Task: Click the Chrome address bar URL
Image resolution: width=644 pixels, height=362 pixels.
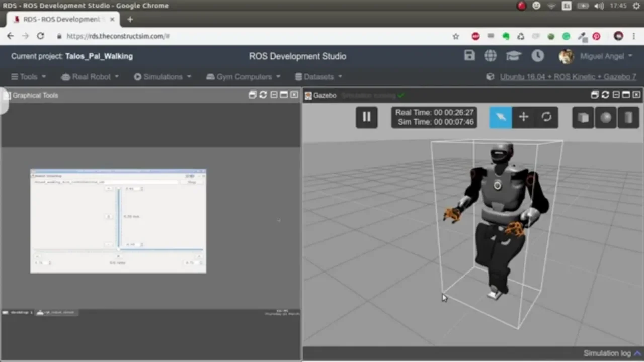Action: coord(118,36)
